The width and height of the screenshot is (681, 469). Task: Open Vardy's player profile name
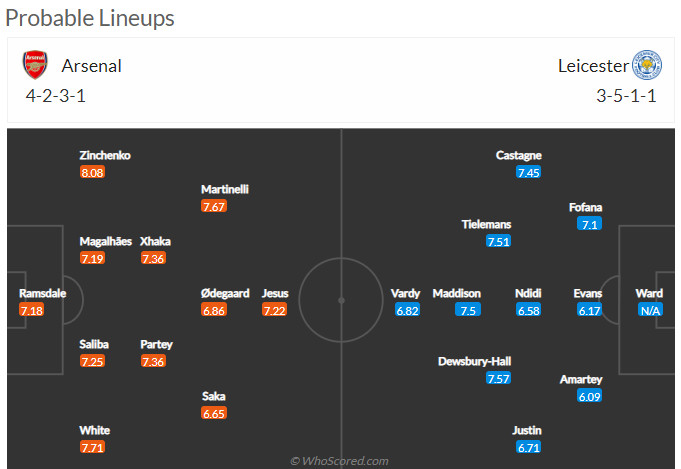click(405, 294)
